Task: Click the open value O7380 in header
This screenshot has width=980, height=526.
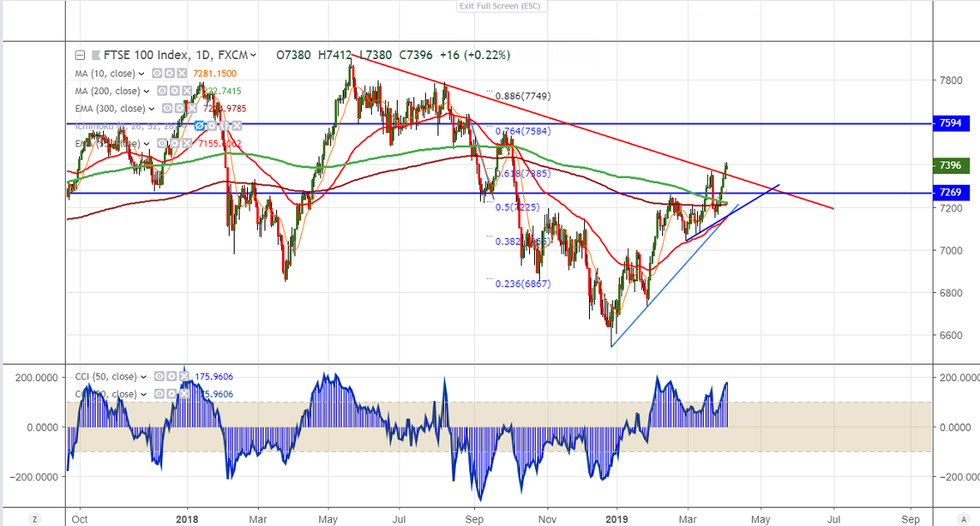Action: pos(294,55)
